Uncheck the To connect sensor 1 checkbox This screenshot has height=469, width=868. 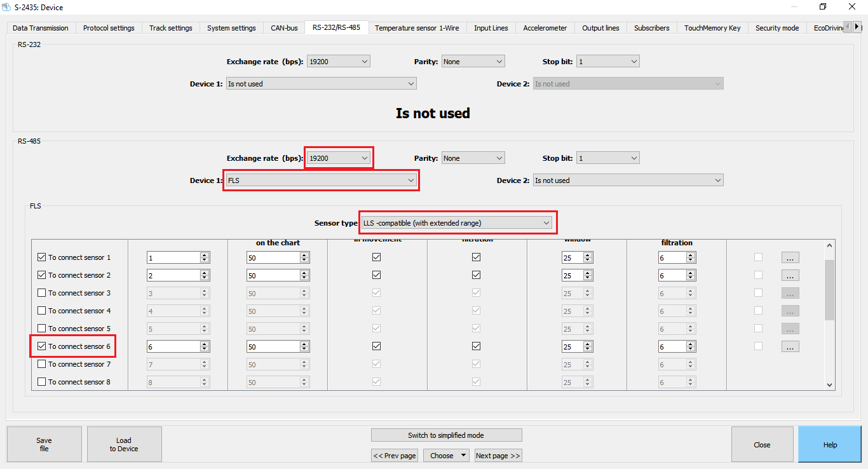click(x=42, y=257)
